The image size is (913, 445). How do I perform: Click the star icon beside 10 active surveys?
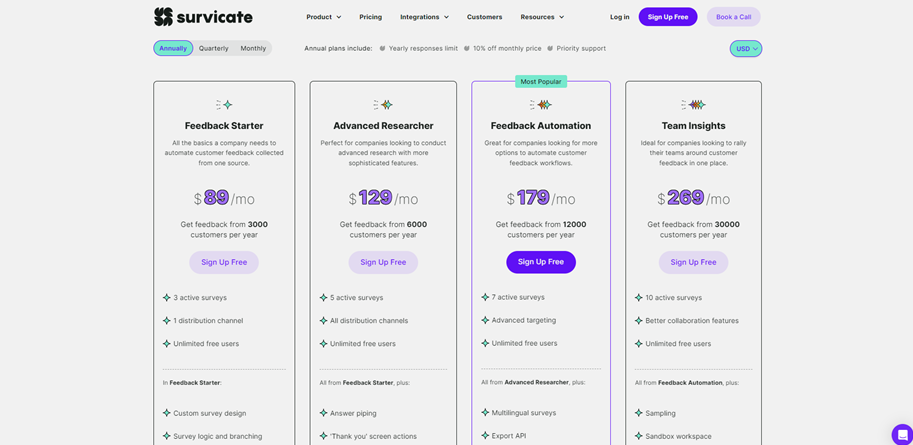pyautogui.click(x=639, y=298)
